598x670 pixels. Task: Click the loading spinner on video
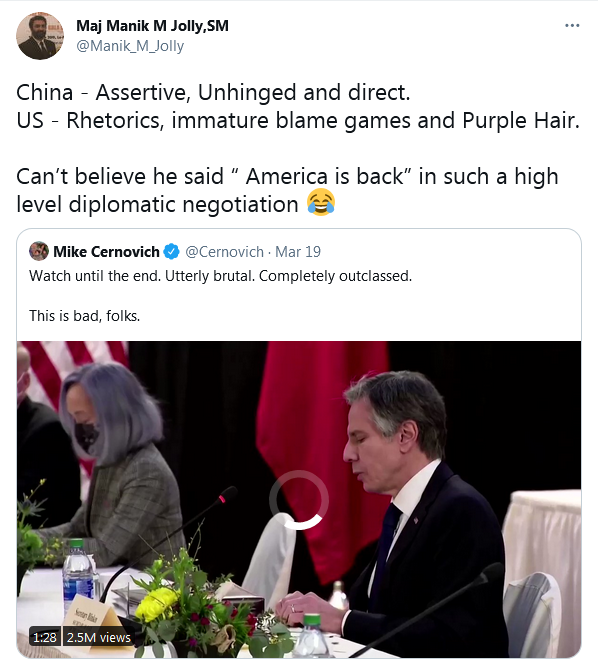pyautogui.click(x=299, y=500)
